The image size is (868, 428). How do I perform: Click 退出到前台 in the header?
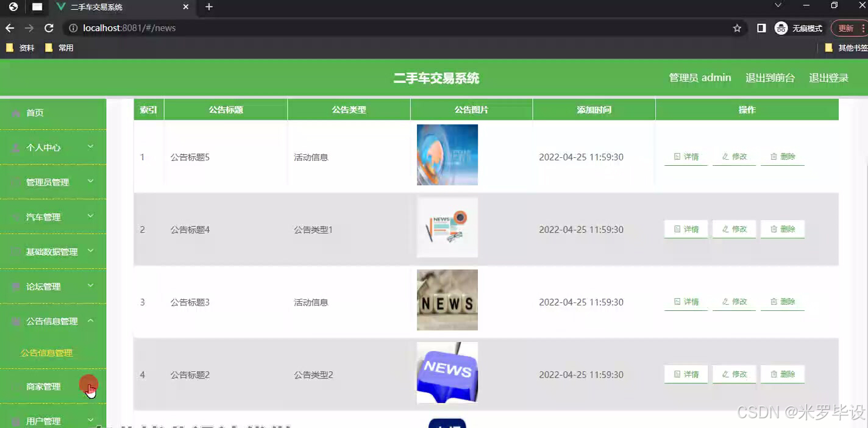(770, 78)
